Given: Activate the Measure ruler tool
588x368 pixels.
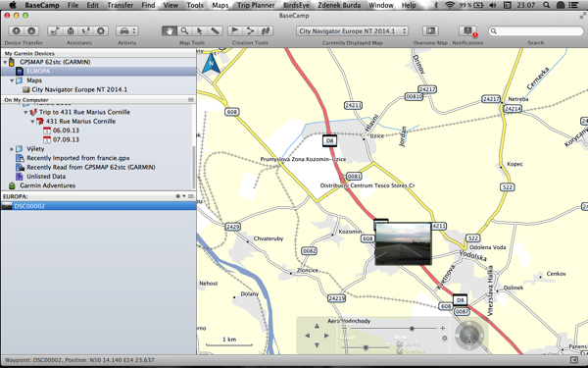Looking at the screenshot, I should (215, 31).
